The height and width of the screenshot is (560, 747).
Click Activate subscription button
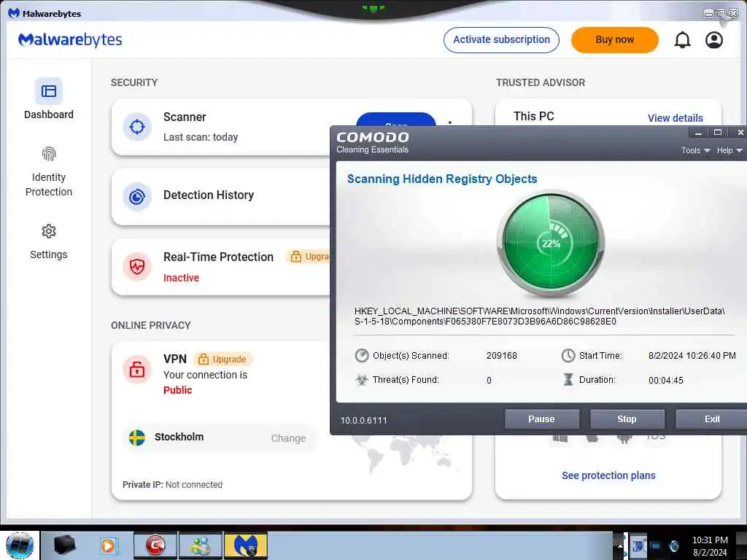coord(501,40)
